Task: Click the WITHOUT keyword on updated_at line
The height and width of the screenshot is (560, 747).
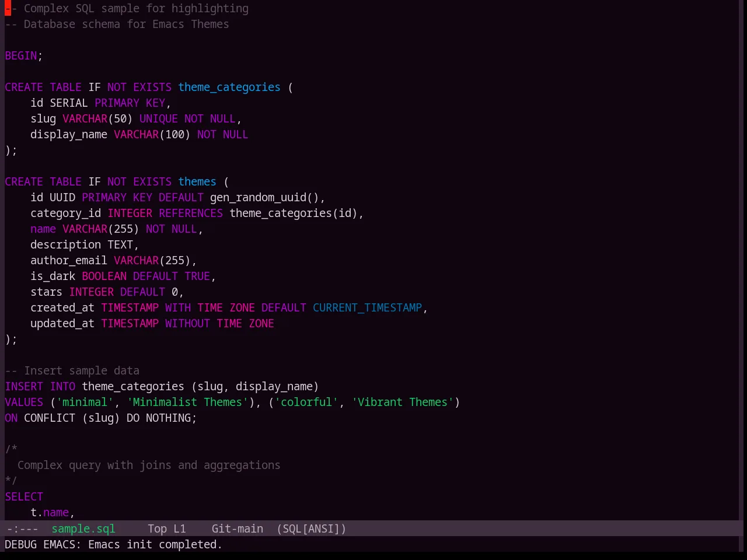Action: pyautogui.click(x=187, y=323)
